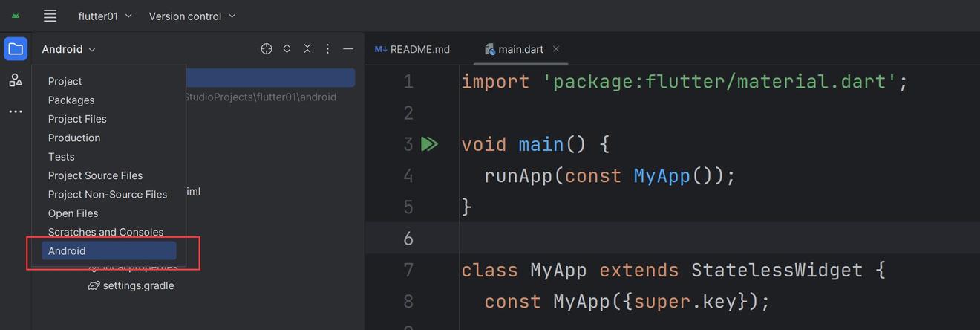Open the Resource Manager sidebar icon
This screenshot has height=330, width=980.
point(16,80)
